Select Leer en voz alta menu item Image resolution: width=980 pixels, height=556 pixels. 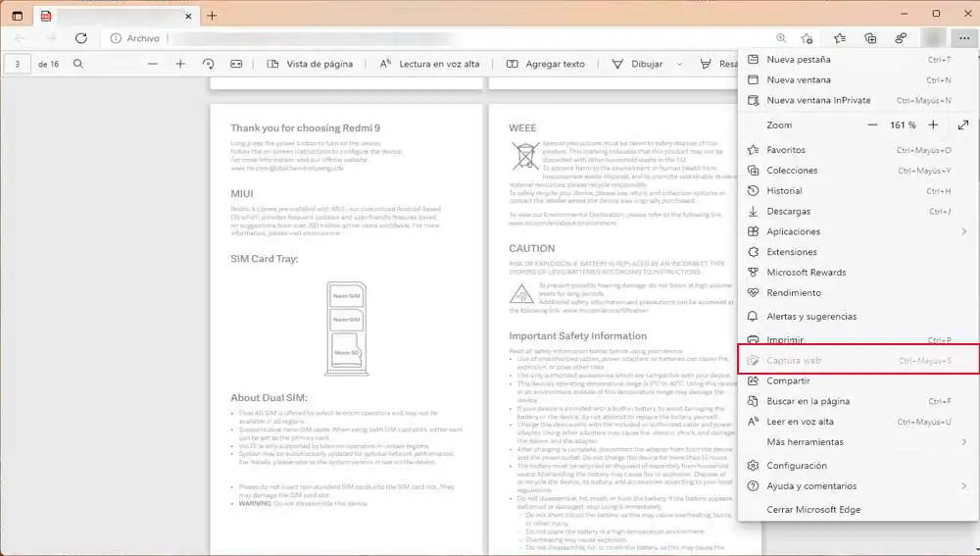coord(858,422)
